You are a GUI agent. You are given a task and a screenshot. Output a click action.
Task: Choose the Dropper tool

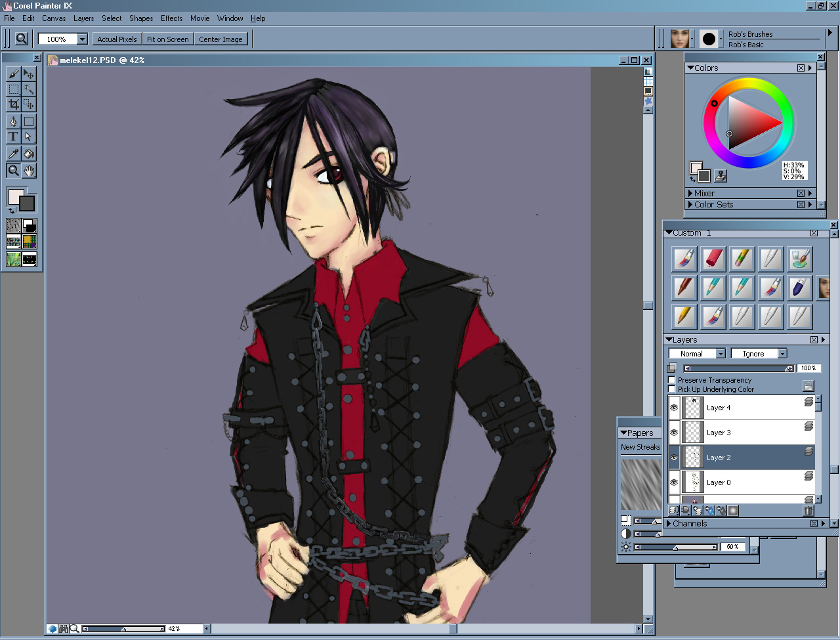[14, 154]
